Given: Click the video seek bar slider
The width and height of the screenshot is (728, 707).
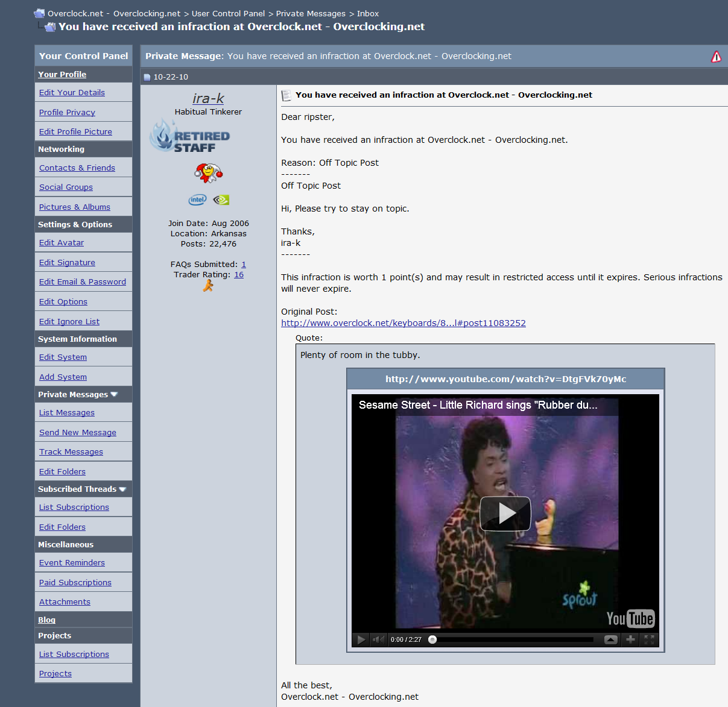Looking at the screenshot, I should coord(432,639).
